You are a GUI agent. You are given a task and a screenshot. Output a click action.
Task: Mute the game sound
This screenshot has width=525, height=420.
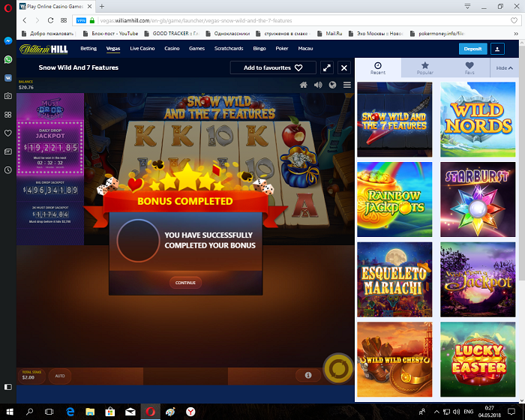(318, 85)
